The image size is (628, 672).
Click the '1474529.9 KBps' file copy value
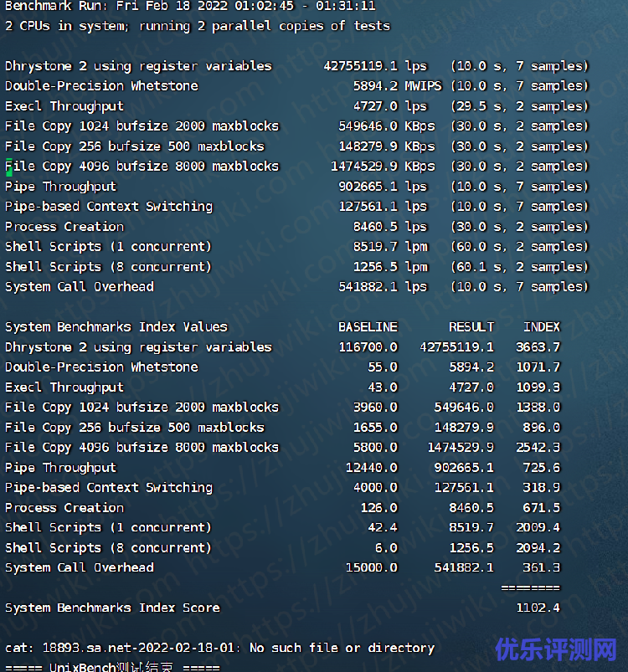[383, 167]
